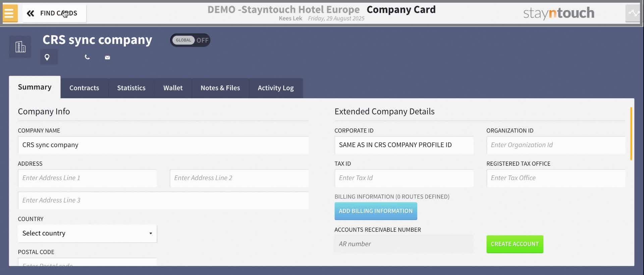
Task: Click the location pin icon
Action: (47, 57)
